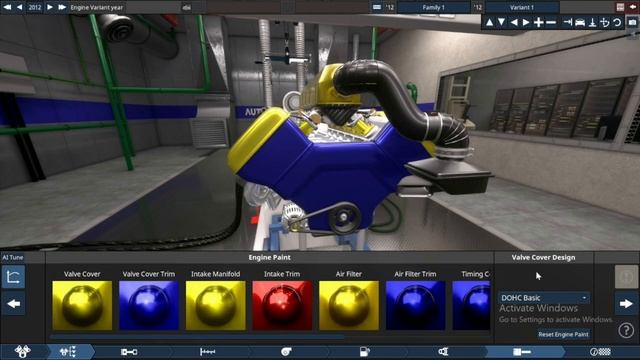Click the red back-arrow exit icon
The width and height of the screenshot is (640, 360).
(633, 7)
